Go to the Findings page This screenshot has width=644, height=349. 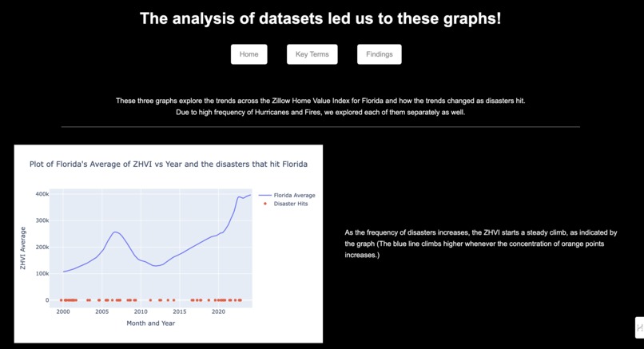coord(379,54)
